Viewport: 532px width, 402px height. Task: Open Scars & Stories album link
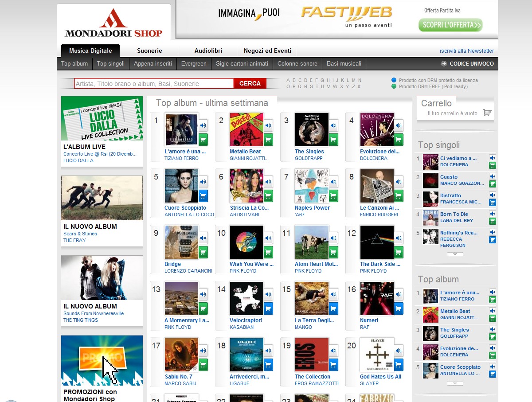coord(80,234)
